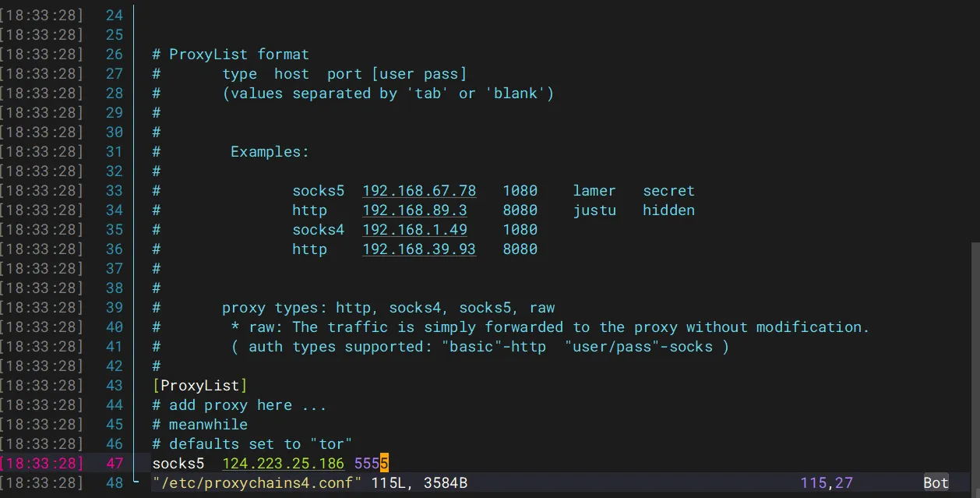Image resolution: width=980 pixels, height=498 pixels.
Task: Click the word "lamer" in examples
Action: point(594,191)
